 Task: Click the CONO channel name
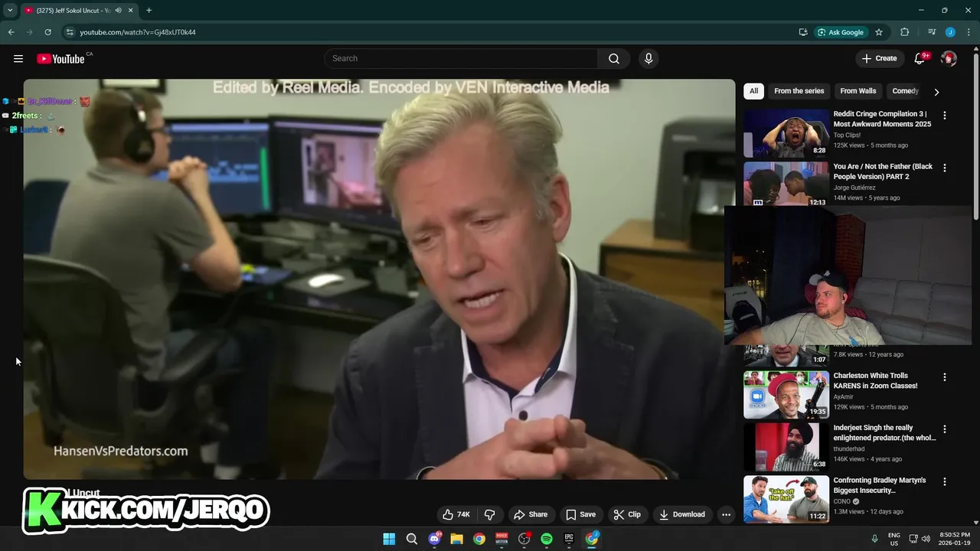[842, 501]
